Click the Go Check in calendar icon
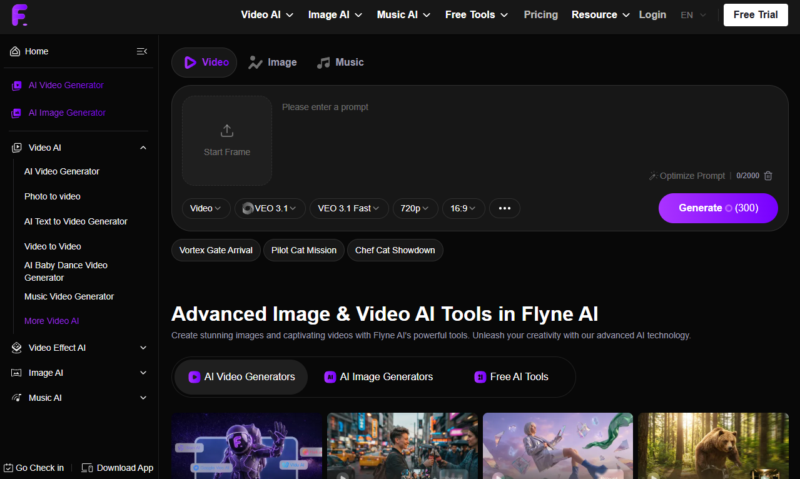 [x=8, y=468]
